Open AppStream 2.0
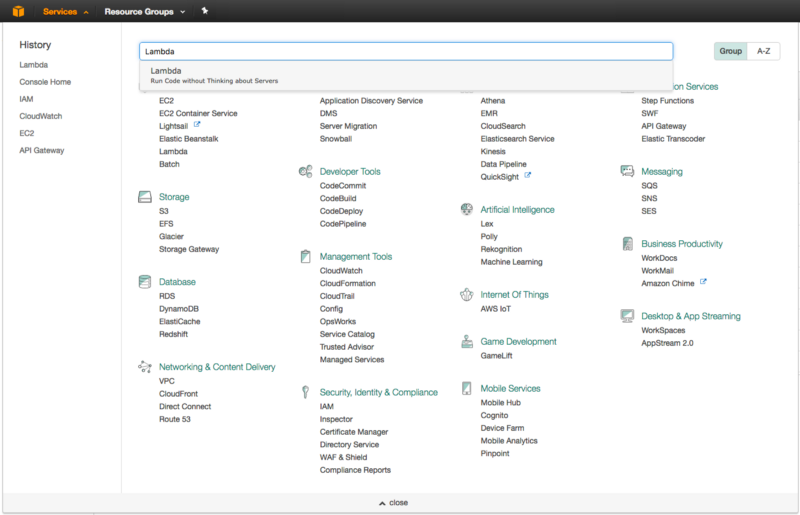This screenshot has height=515, width=800. (667, 343)
